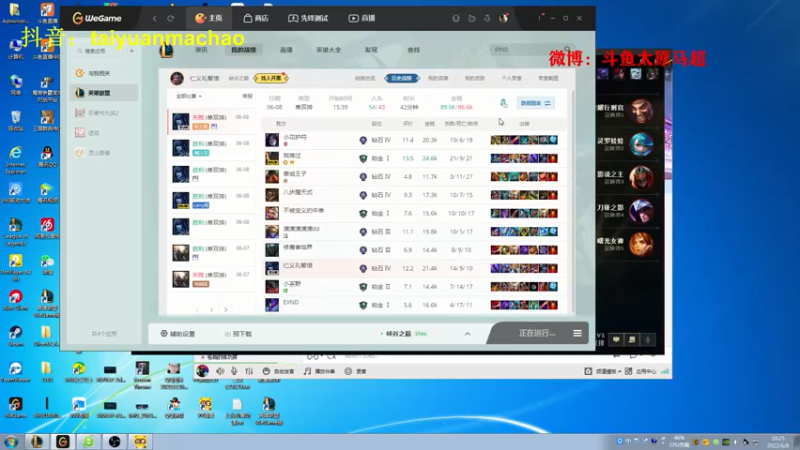Image resolution: width=800 pixels, height=450 pixels.
Task: Go to next page of match list
Action: tap(226, 310)
